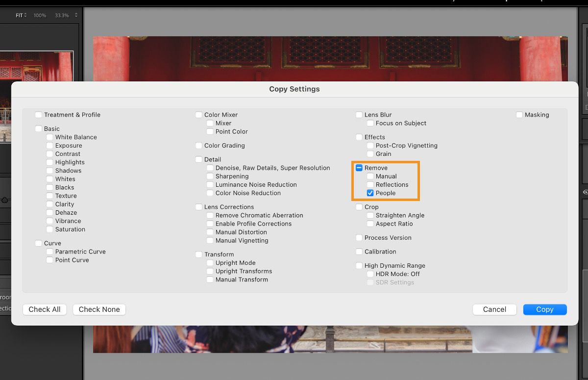Enable the Masking checkbox
This screenshot has width=588, height=380.
520,115
